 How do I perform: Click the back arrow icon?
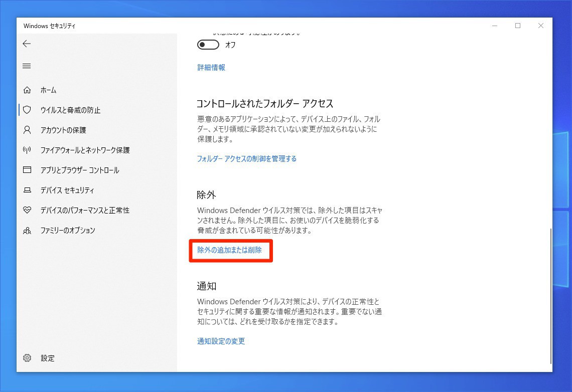point(27,44)
